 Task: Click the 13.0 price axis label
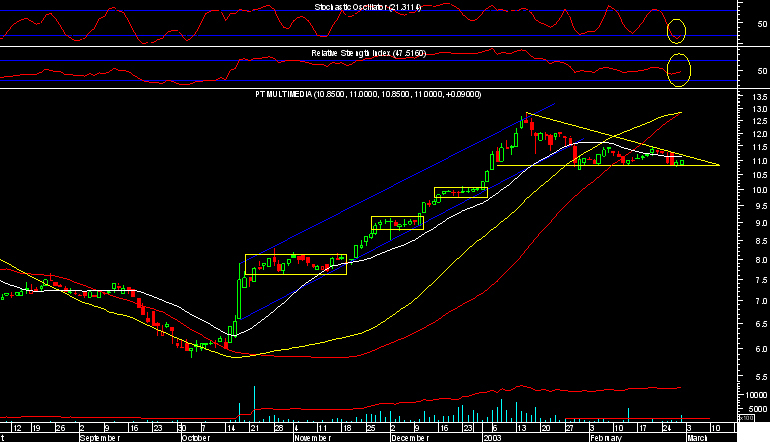click(760, 109)
